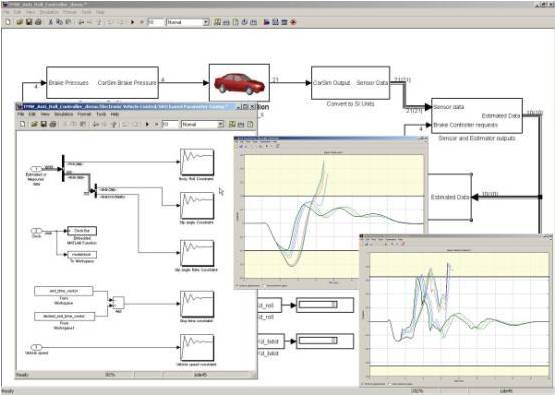Select Body Roll Constraint scope block
556x396 pixels.
(x=197, y=162)
